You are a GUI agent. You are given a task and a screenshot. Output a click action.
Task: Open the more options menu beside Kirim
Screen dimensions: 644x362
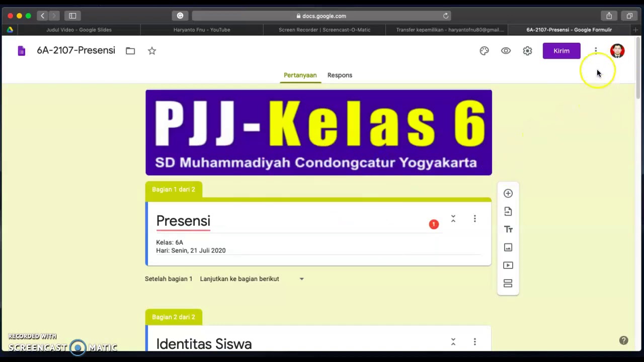(x=596, y=51)
